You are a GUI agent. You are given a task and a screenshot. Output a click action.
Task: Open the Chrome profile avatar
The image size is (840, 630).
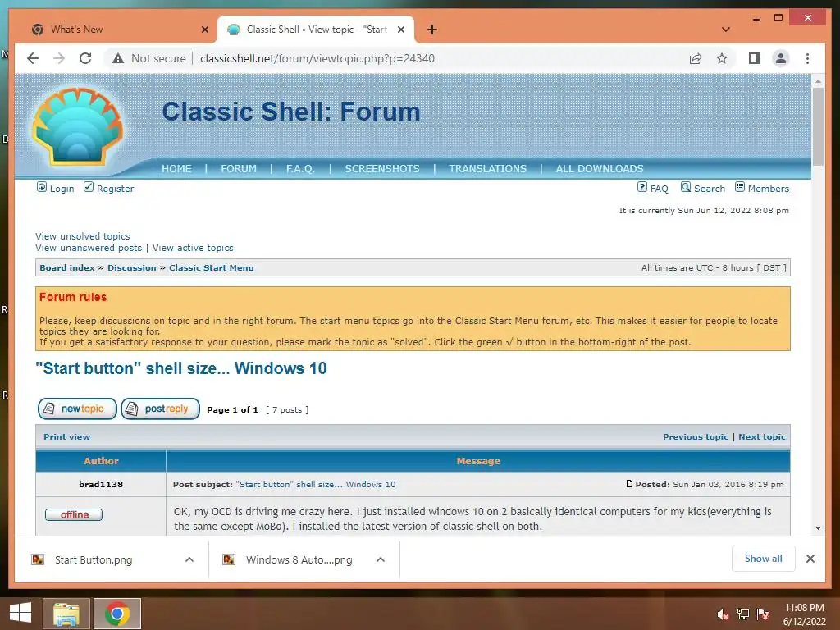781,58
